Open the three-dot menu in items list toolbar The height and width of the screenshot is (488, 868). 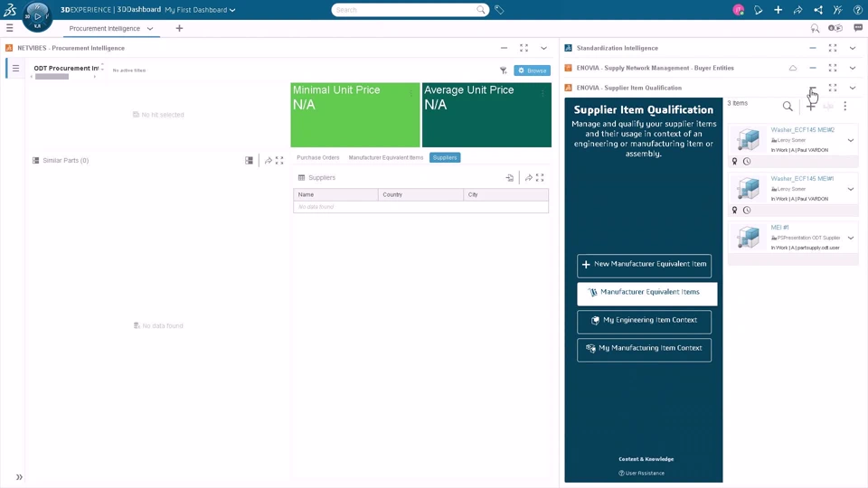click(844, 107)
